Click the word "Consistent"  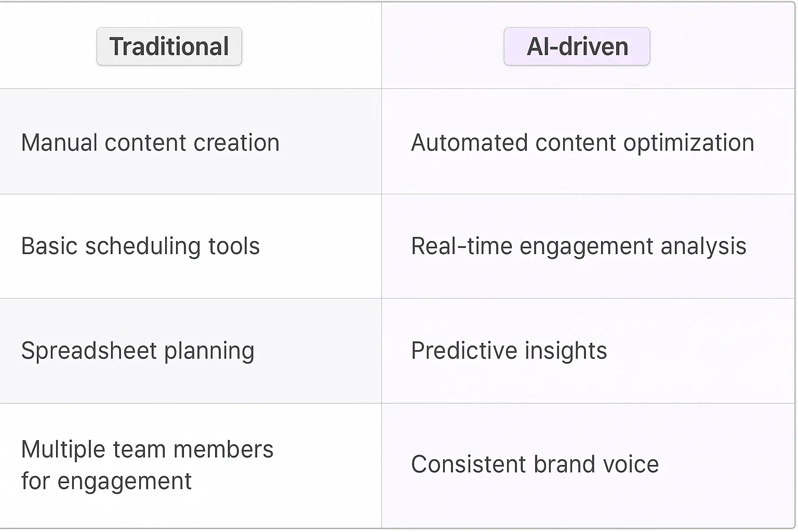point(468,464)
